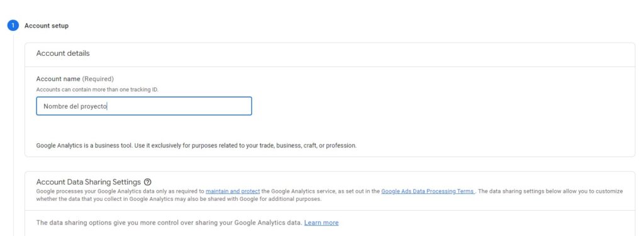Click the Account name input field
The width and height of the screenshot is (644, 236).
(144, 106)
